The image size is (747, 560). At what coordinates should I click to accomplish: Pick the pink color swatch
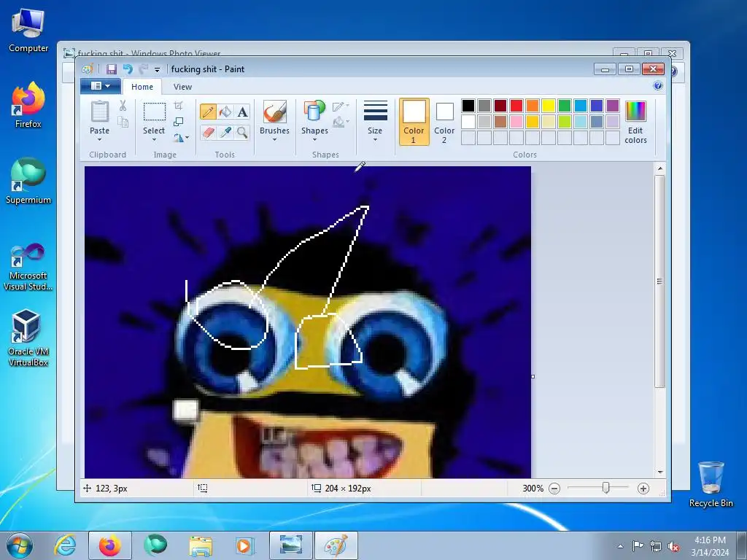tap(516, 122)
